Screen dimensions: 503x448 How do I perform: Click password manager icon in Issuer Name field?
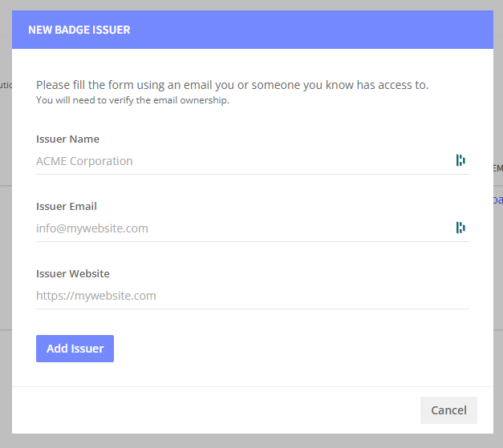click(460, 161)
